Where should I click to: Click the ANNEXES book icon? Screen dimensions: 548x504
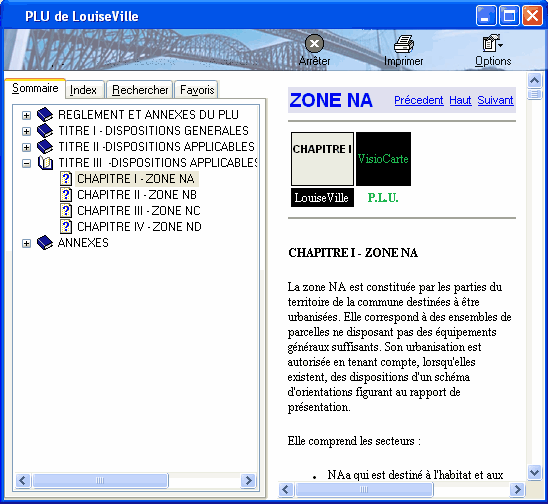[x=45, y=243]
